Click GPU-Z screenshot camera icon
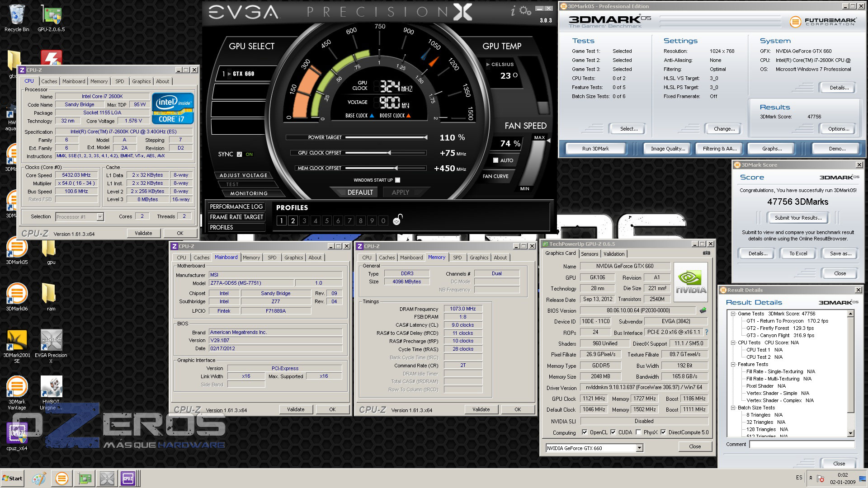868x488 pixels. 707,253
